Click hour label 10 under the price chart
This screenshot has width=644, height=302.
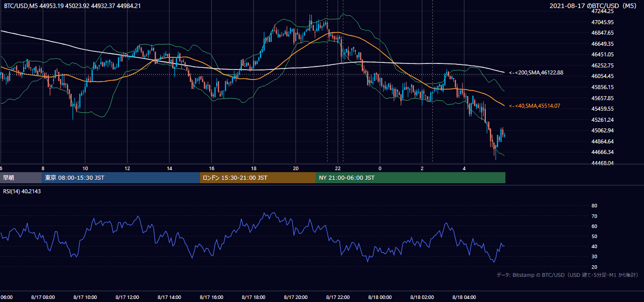85,168
